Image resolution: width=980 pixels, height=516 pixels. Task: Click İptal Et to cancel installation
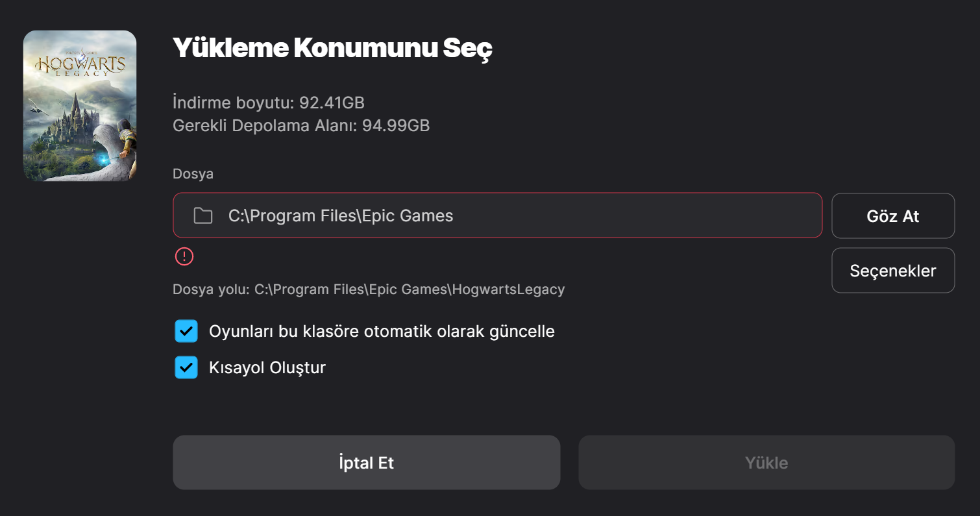[x=367, y=462]
